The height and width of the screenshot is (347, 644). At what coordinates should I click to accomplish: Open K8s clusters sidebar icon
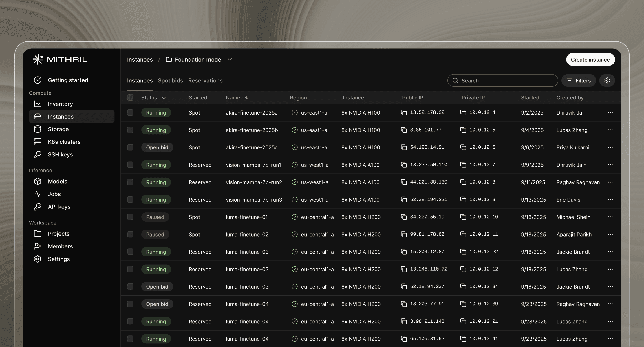pyautogui.click(x=38, y=142)
